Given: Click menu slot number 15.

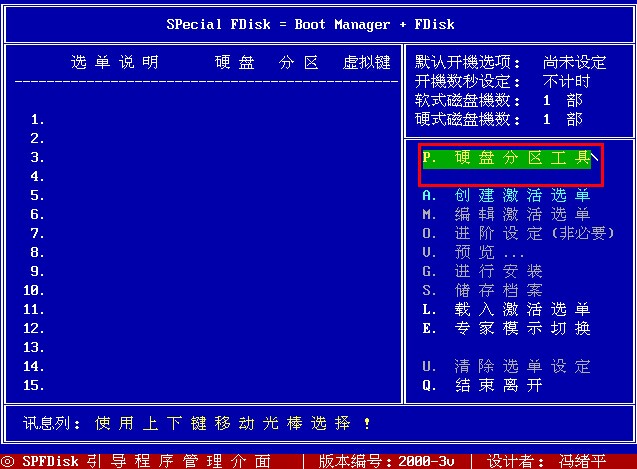Looking at the screenshot, I should coord(34,385).
